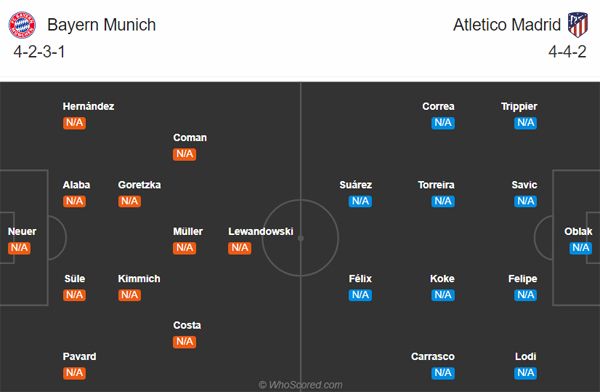The image size is (600, 392).
Task: Click player name Goretzka
Action: 139,185
